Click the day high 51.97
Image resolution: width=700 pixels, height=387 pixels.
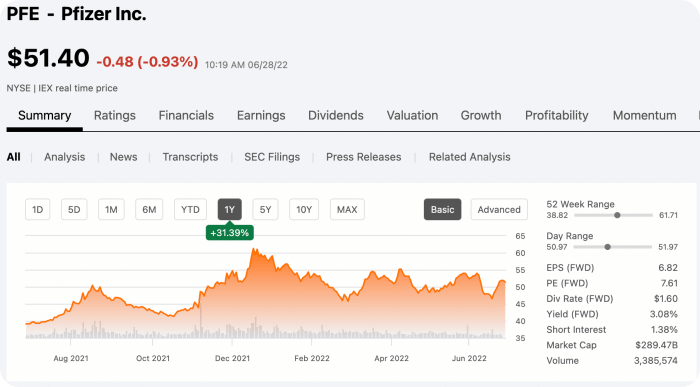coord(668,247)
